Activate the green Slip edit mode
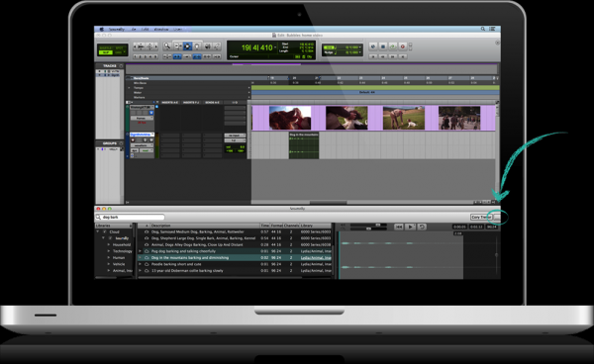Viewport: 594px width, 364px height. click(x=106, y=52)
